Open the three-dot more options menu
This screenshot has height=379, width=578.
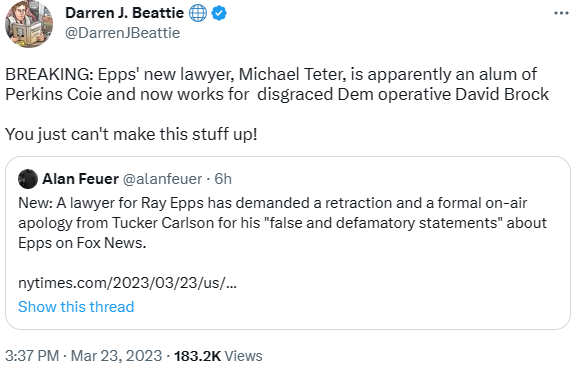click(561, 13)
